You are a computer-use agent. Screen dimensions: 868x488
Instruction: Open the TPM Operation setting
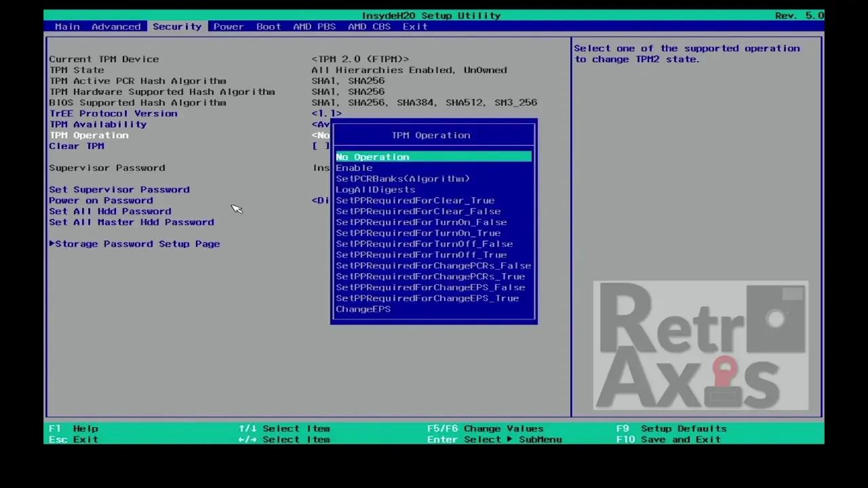tap(89, 136)
